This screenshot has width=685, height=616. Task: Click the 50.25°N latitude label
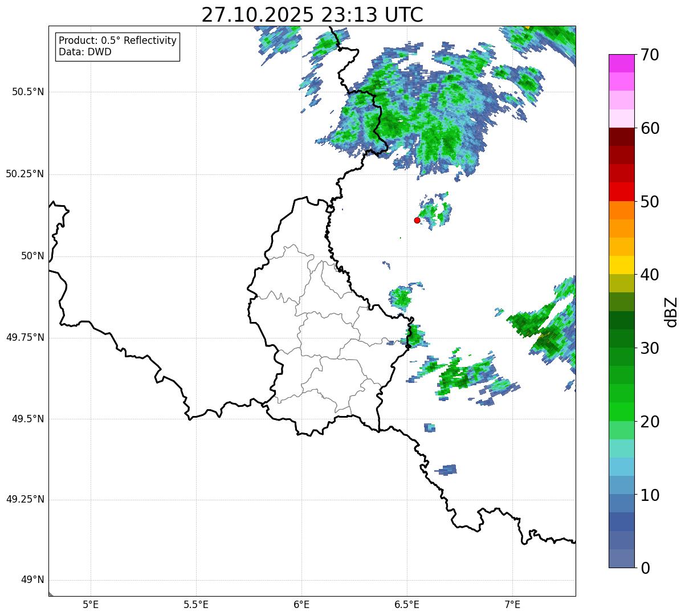[x=25, y=174]
